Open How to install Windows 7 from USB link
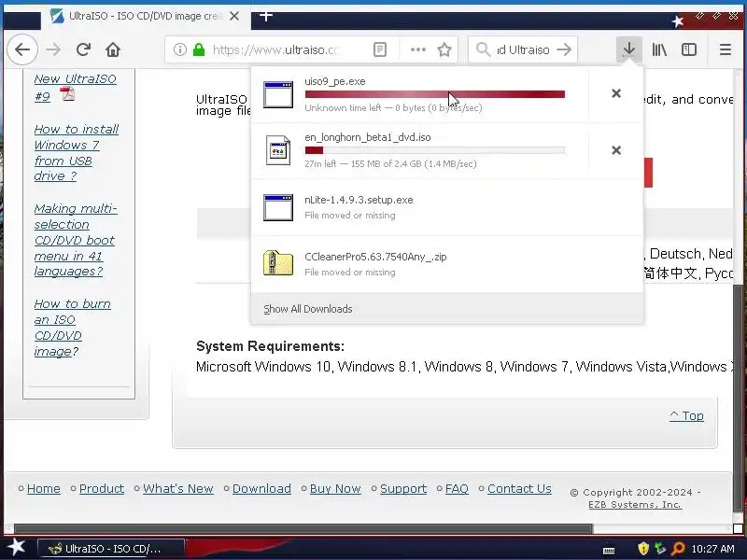 click(77, 152)
